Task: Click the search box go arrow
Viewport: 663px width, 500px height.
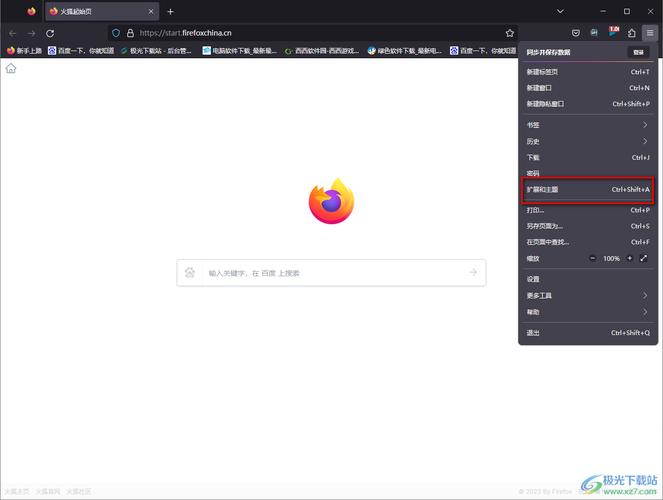Action: click(473, 273)
